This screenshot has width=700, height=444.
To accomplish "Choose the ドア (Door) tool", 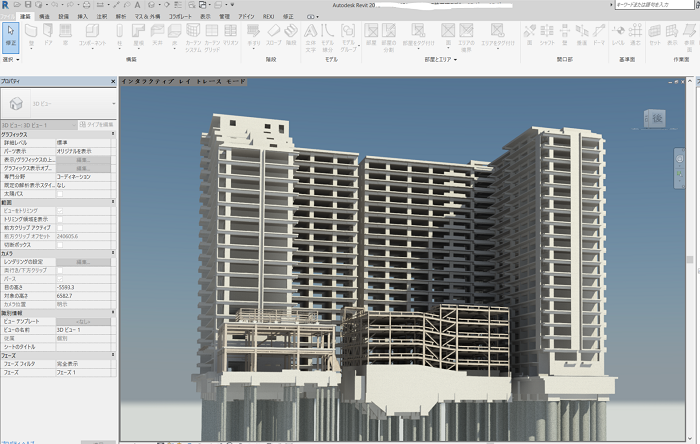I will click(49, 37).
